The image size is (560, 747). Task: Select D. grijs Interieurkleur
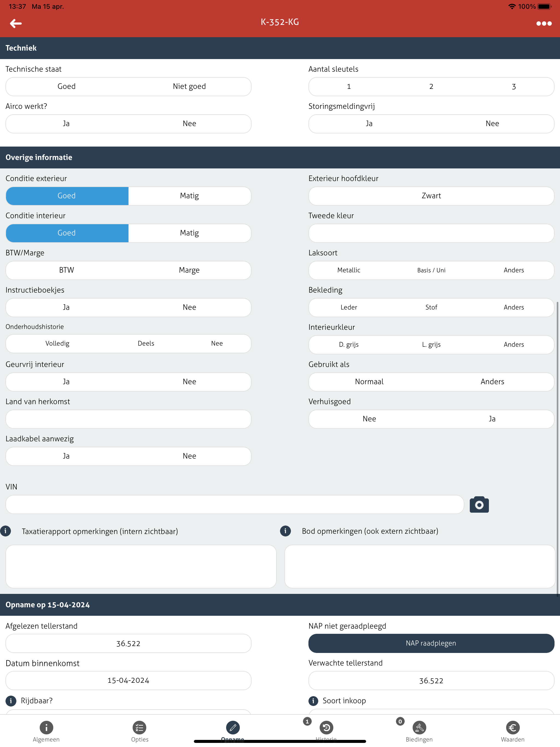click(349, 345)
